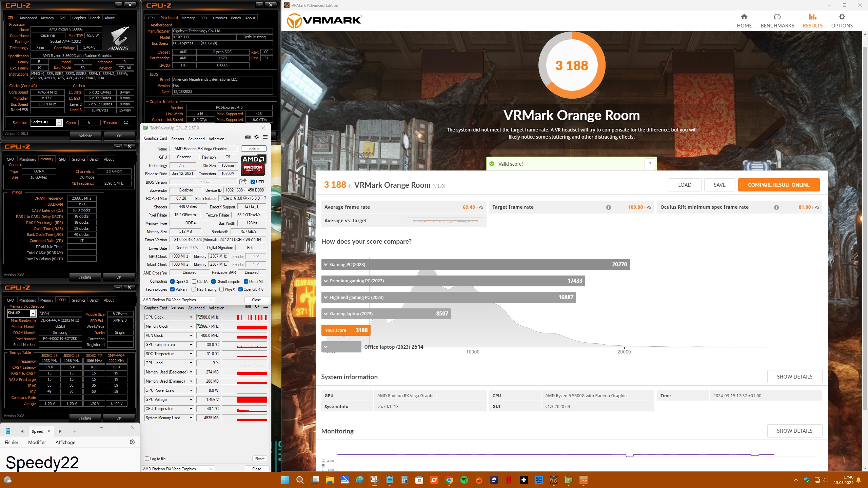
Task: Add a new Notepad tab with plus icon
Action: tap(75, 431)
